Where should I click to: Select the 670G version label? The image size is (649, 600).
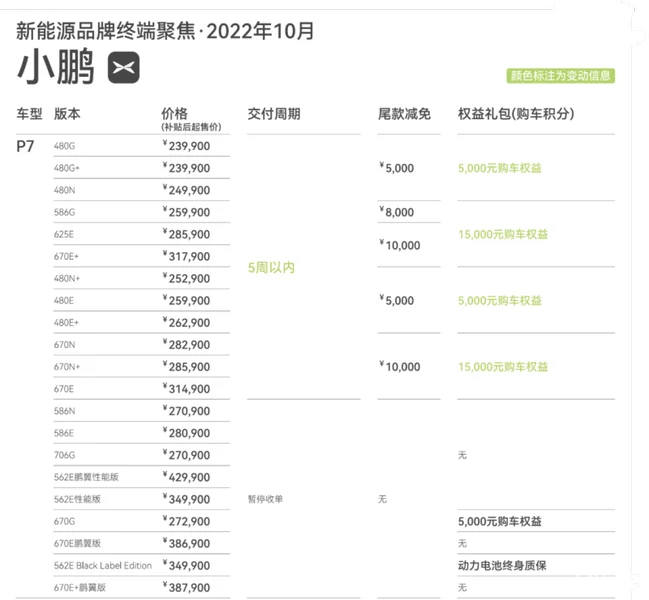[64, 521]
